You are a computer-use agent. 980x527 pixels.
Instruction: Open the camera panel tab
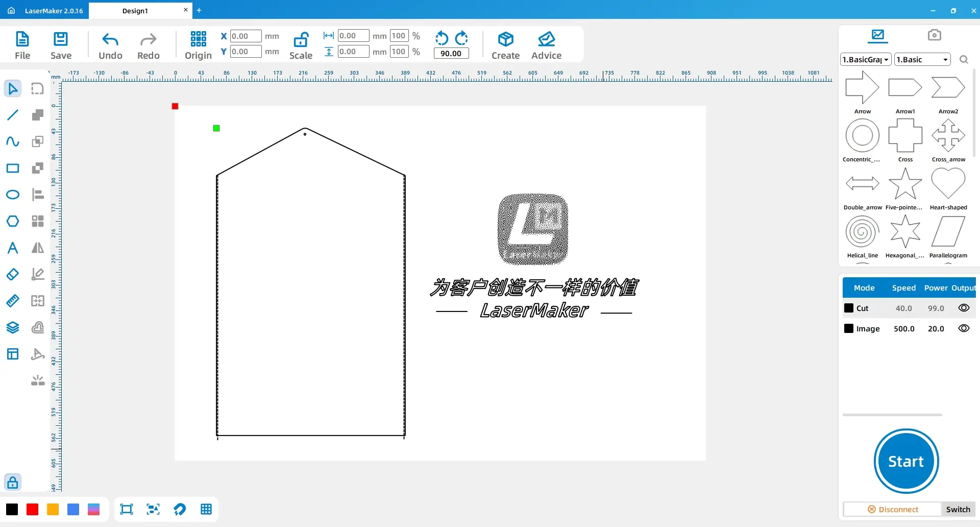point(935,35)
